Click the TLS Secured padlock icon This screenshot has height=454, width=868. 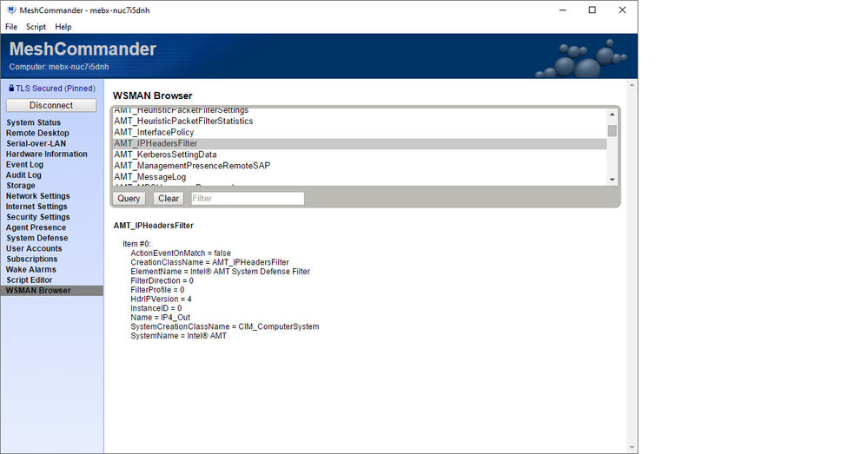point(11,88)
